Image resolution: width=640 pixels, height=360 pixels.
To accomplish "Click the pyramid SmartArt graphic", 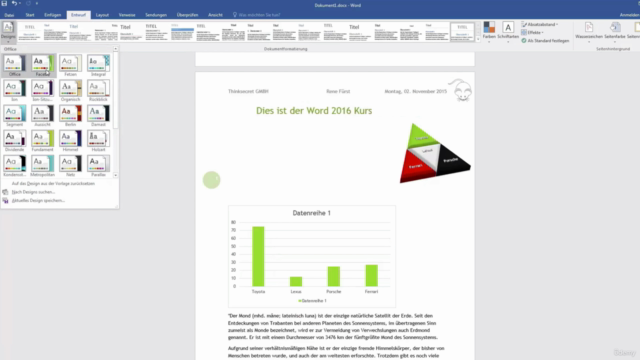I will click(435, 153).
